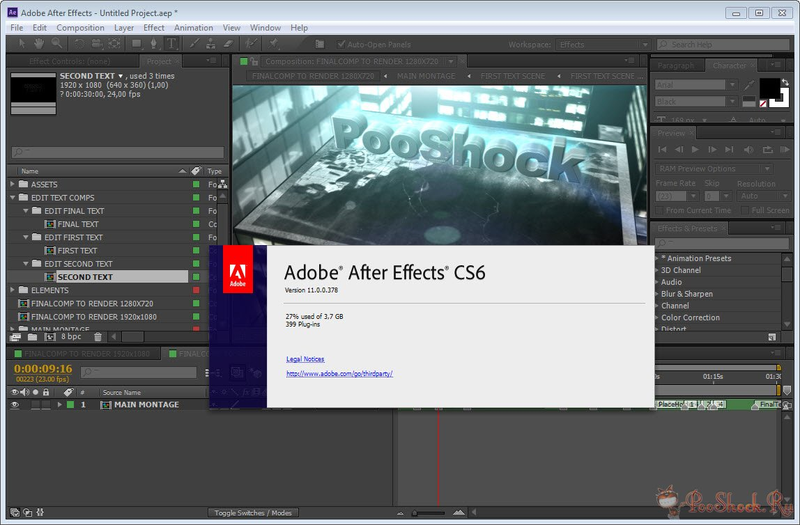Open the Layer menu
The height and width of the screenshot is (525, 800).
click(124, 28)
